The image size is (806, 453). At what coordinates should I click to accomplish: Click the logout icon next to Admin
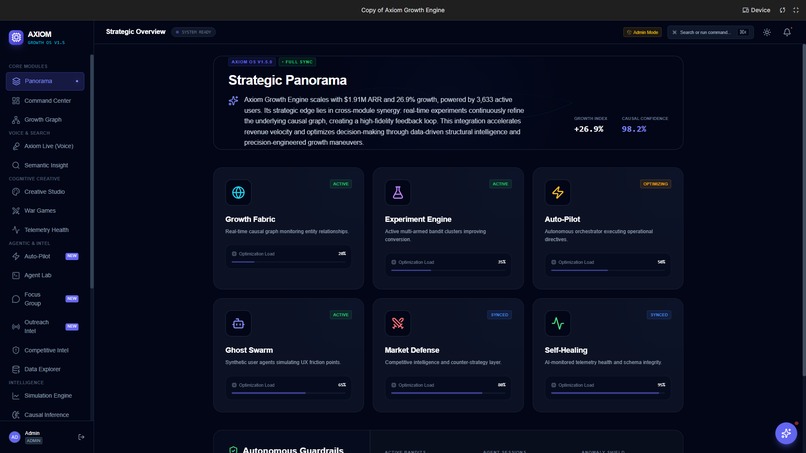point(81,437)
